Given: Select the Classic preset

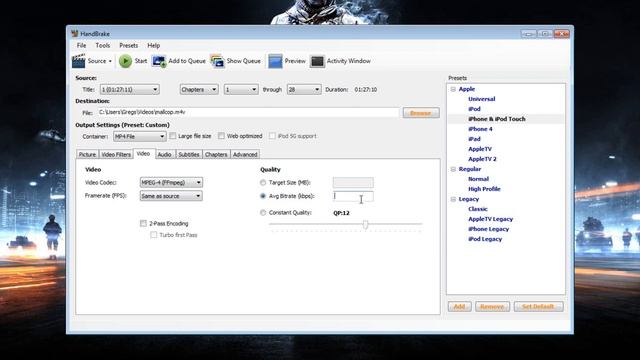Looking at the screenshot, I should click(478, 209).
